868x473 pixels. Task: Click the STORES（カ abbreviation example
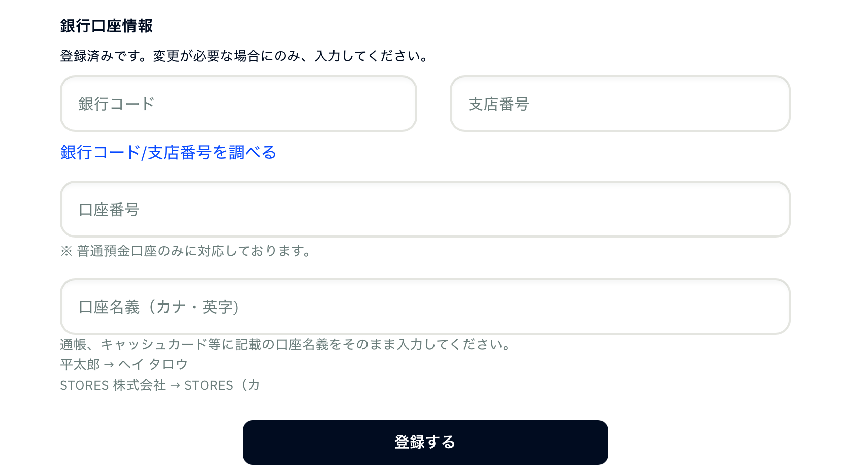(x=222, y=385)
